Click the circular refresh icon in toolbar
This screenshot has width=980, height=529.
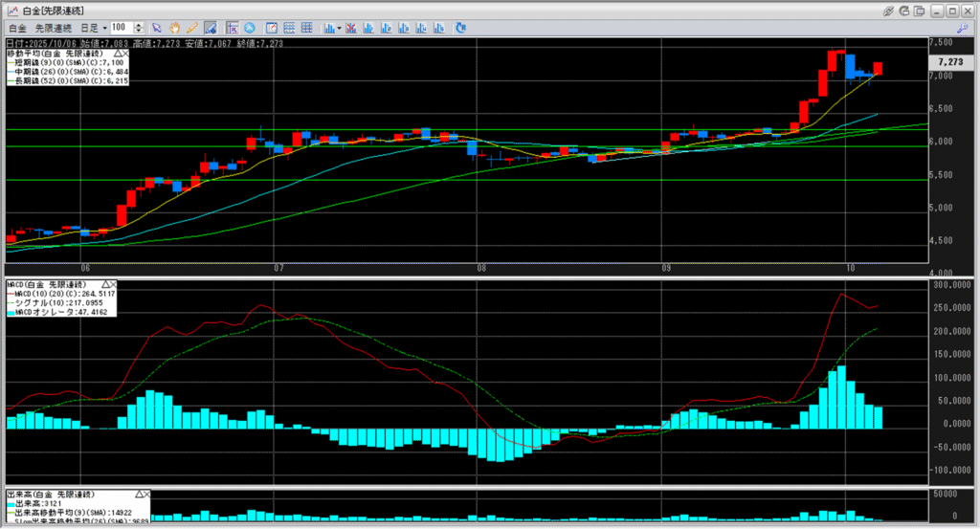point(461,28)
